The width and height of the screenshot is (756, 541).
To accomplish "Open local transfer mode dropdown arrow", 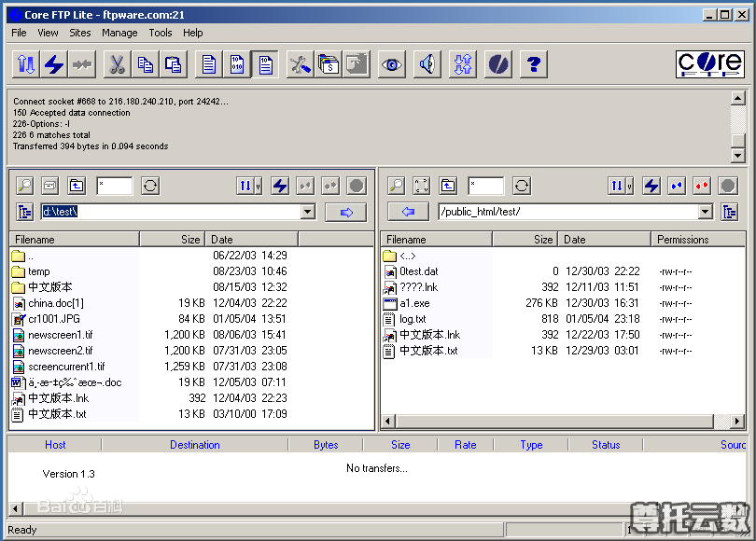I will tap(258, 186).
